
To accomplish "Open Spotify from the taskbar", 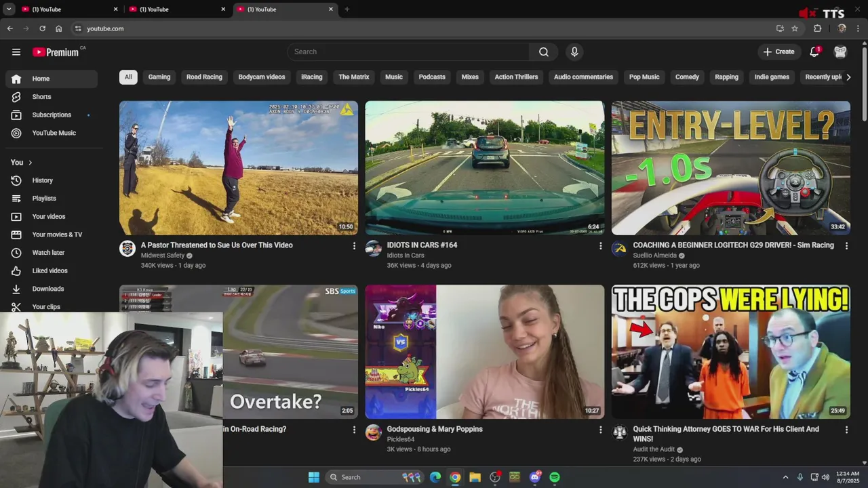I will coord(555,477).
